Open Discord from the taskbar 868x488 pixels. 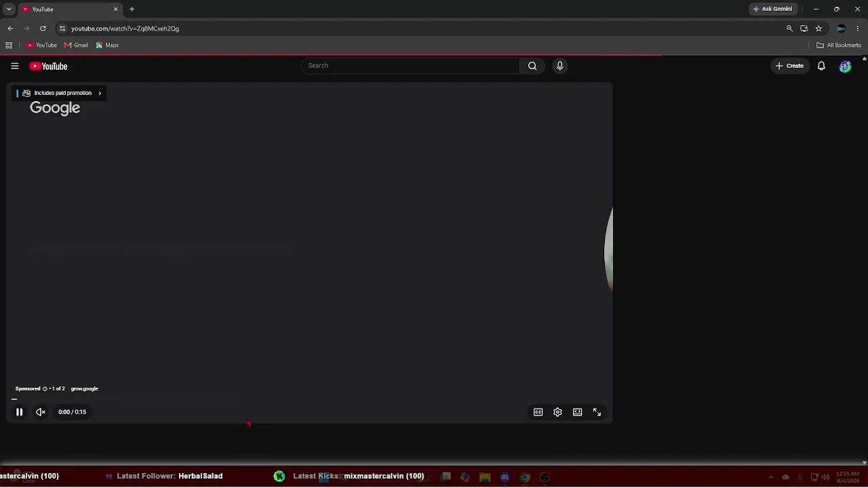(505, 477)
